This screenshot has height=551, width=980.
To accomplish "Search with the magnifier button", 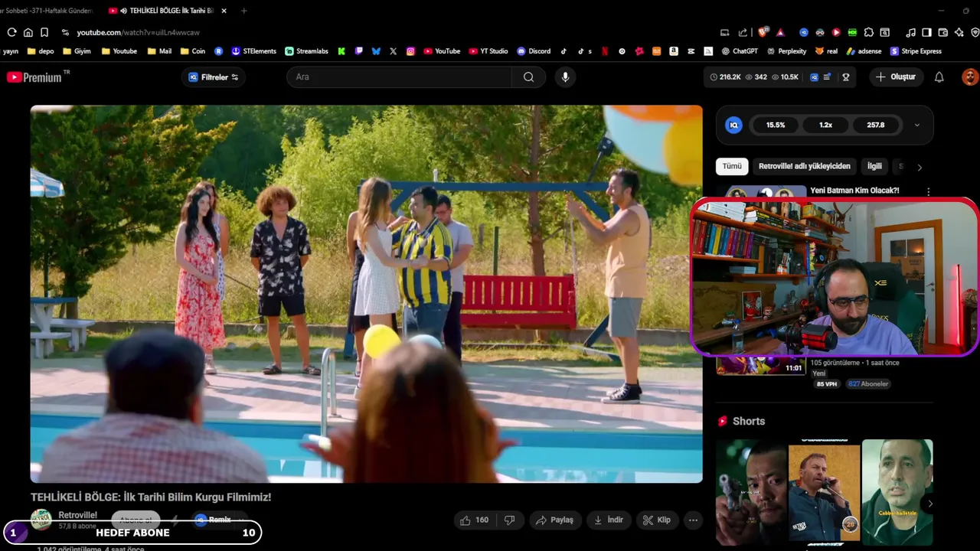I will coord(528,77).
